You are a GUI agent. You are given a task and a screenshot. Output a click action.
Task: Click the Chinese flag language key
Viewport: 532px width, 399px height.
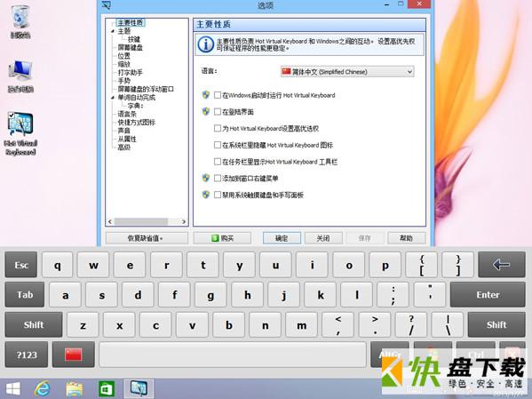pyautogui.click(x=74, y=355)
